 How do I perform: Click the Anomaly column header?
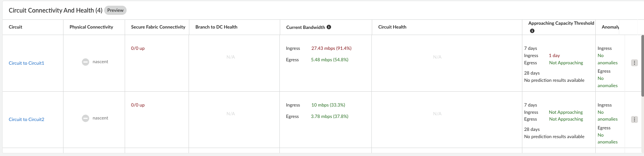click(x=610, y=27)
